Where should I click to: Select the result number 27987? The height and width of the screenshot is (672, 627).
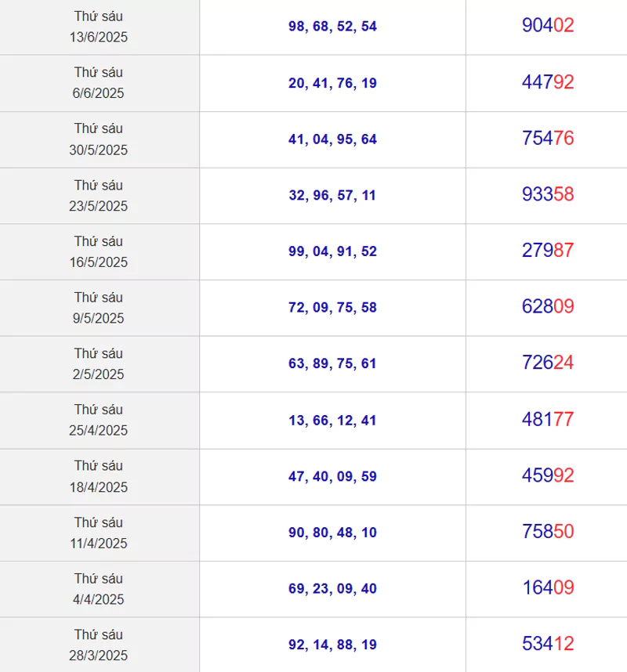coord(548,251)
